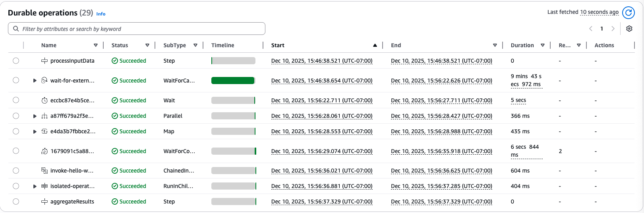Click the step icon beside processInputData
The width and height of the screenshot is (644, 213).
(x=44, y=61)
